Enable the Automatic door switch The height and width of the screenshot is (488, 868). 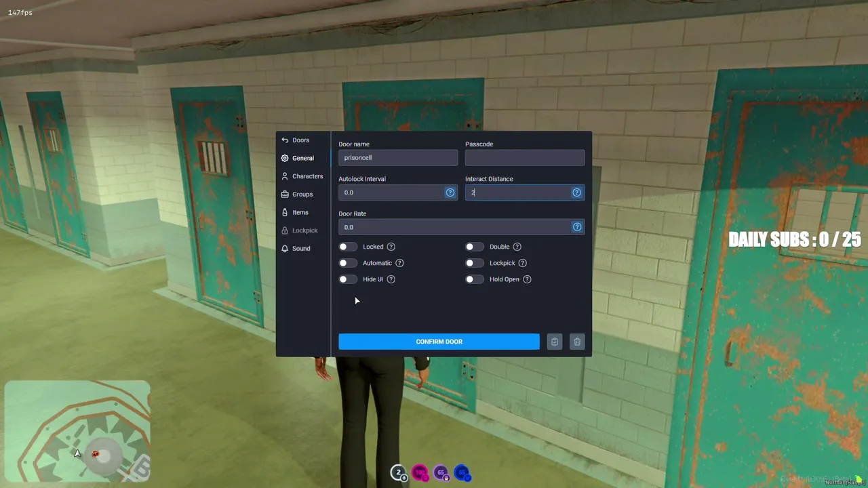pos(348,263)
